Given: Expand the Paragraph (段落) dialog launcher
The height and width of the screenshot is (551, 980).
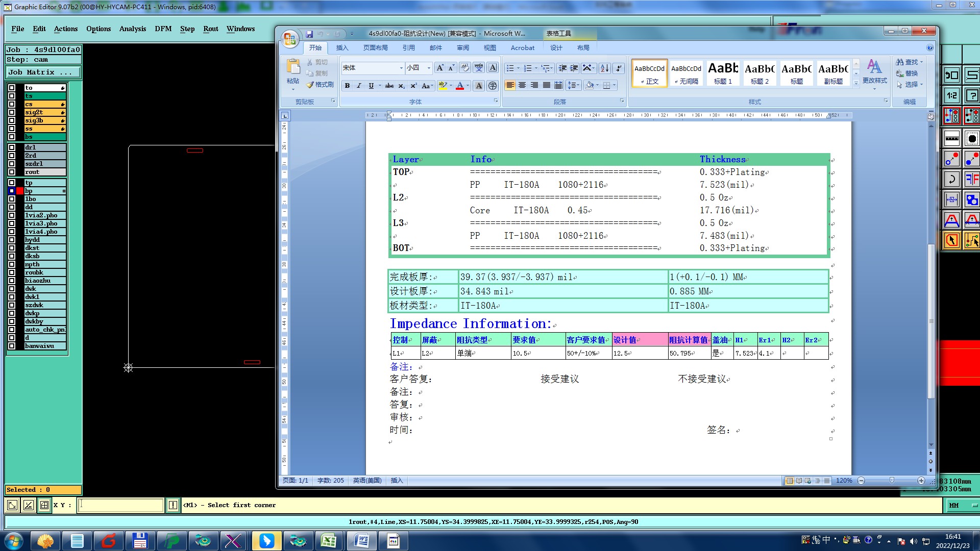Looking at the screenshot, I should [622, 101].
